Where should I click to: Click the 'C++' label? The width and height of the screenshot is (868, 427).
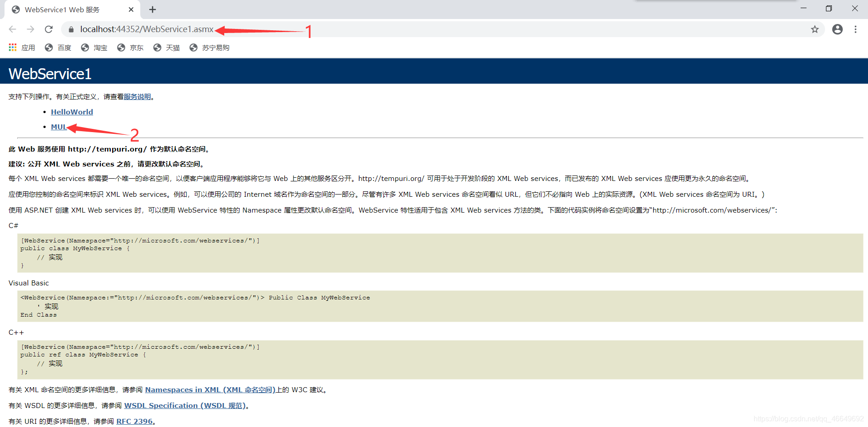point(16,332)
